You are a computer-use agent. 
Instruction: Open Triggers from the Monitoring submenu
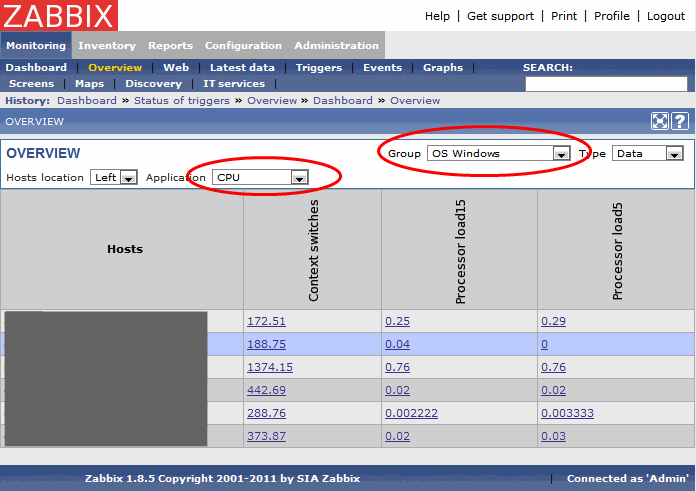pyautogui.click(x=318, y=68)
